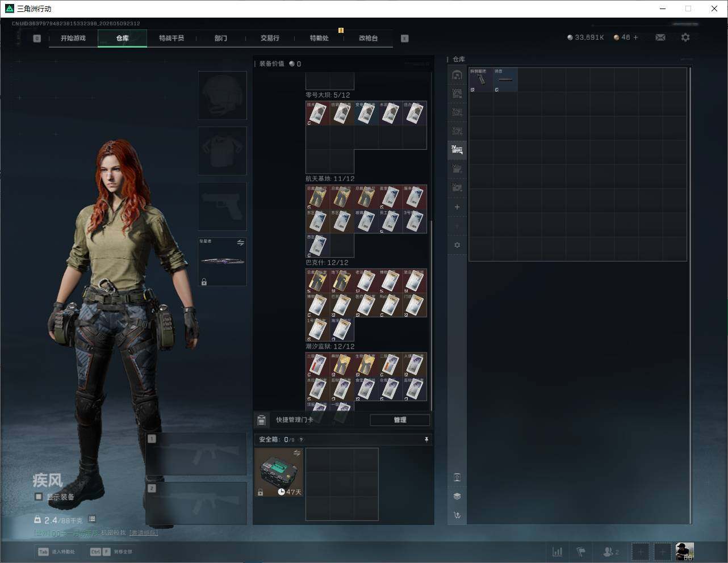Open the weight details list icon
Screen dimensions: 728x563
tap(92, 519)
